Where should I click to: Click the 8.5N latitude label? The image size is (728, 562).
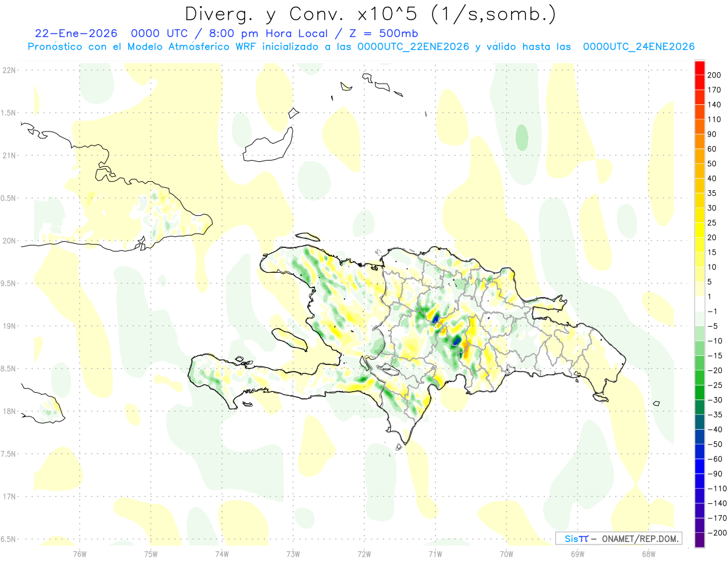point(9,369)
